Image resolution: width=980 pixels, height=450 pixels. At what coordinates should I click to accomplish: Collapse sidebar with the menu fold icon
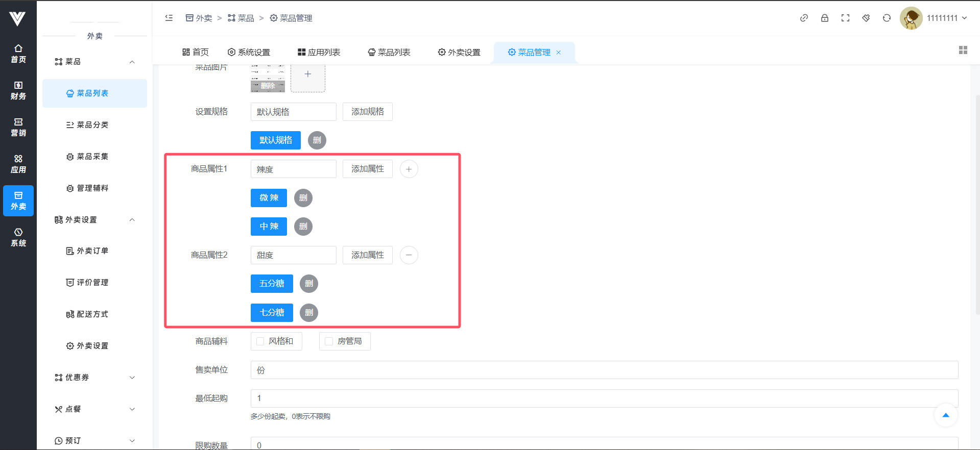pyautogui.click(x=169, y=18)
